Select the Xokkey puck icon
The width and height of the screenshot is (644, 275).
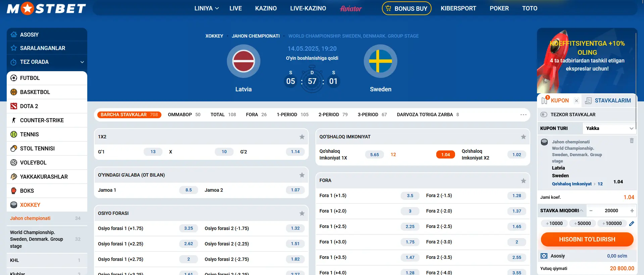click(14, 205)
